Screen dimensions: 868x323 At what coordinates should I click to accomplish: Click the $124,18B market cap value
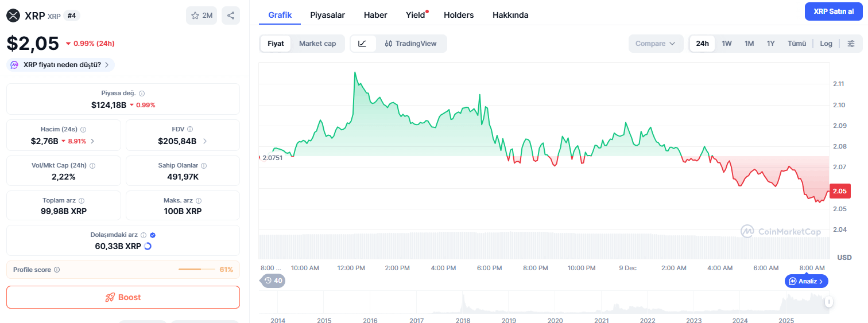108,105
